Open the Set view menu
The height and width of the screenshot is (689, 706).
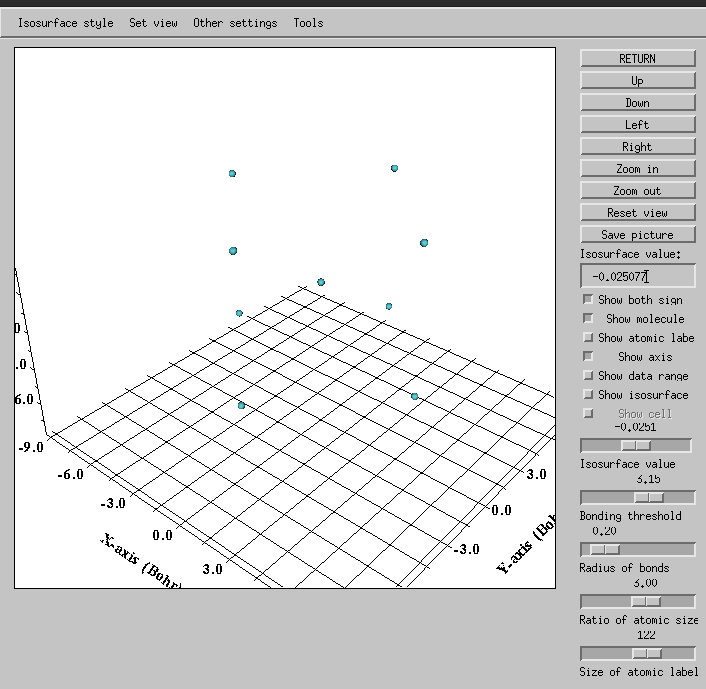coord(153,23)
